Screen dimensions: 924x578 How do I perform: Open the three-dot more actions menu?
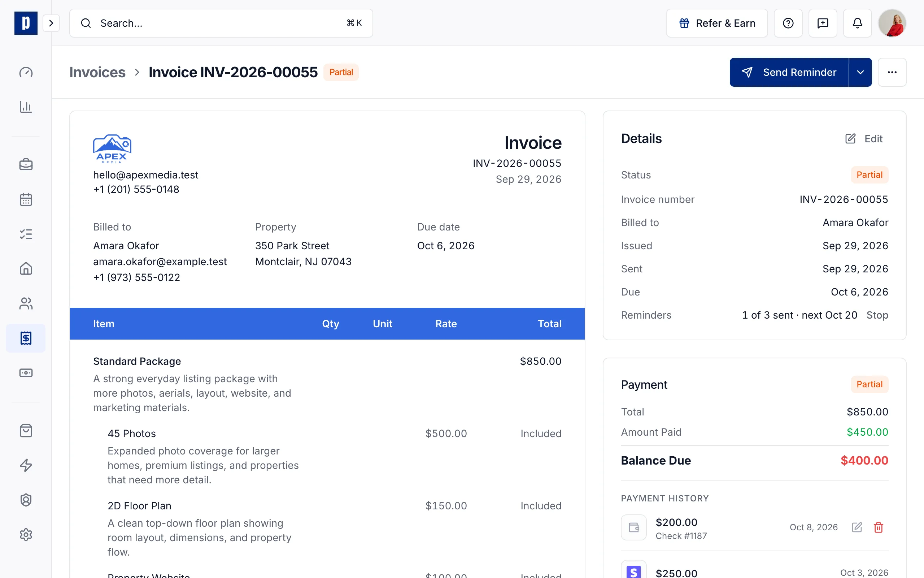tap(892, 72)
